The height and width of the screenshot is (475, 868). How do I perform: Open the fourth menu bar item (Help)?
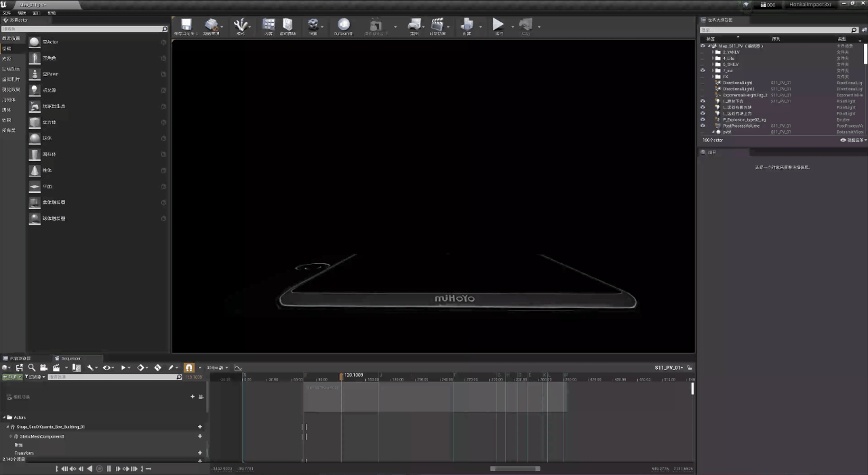pos(52,13)
